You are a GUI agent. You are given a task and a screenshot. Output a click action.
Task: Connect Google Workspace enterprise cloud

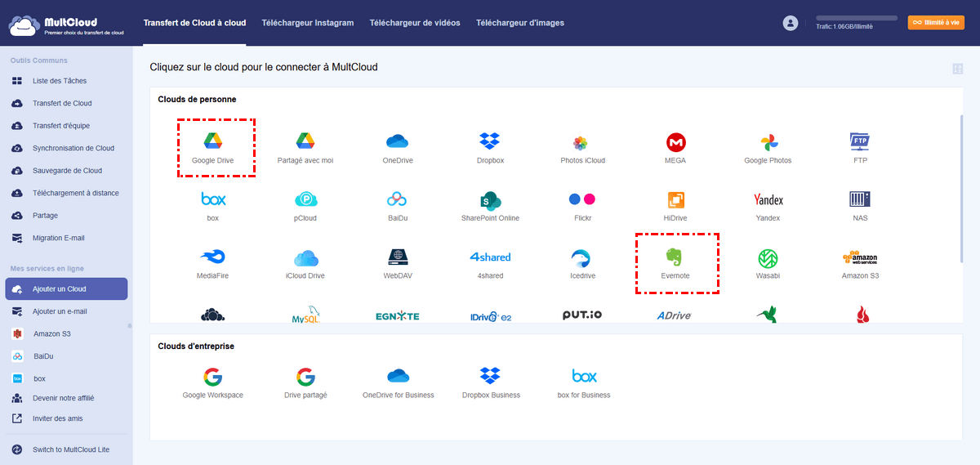[x=212, y=383]
